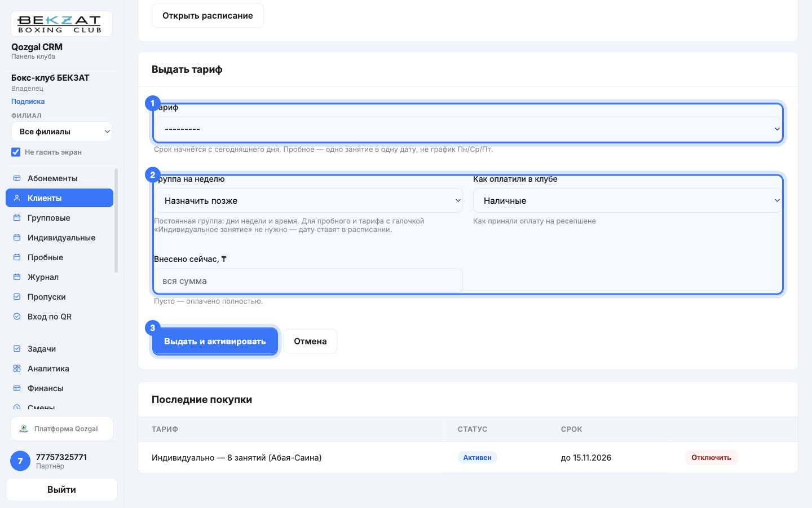This screenshot has height=508, width=812.
Task: Click the Подписка link
Action: [28, 102]
